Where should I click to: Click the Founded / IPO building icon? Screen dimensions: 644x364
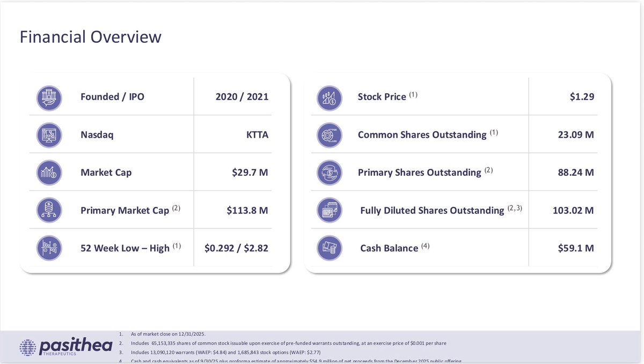pos(49,98)
